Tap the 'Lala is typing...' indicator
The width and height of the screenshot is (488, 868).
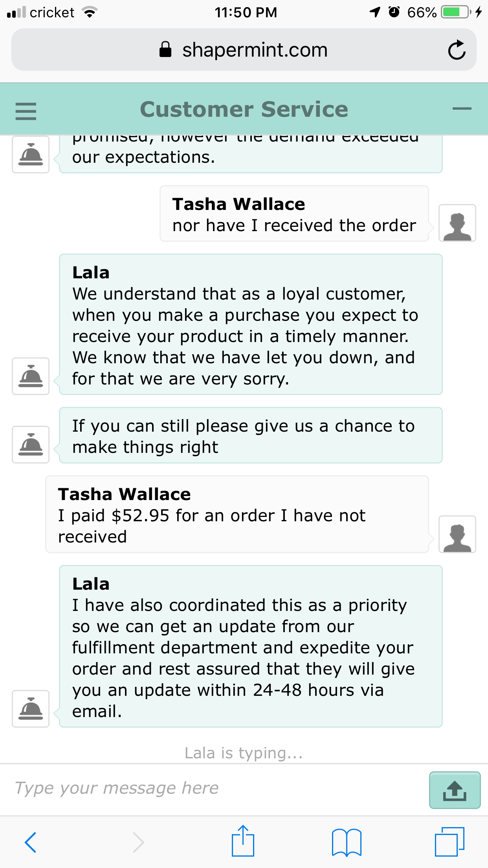pos(244,753)
